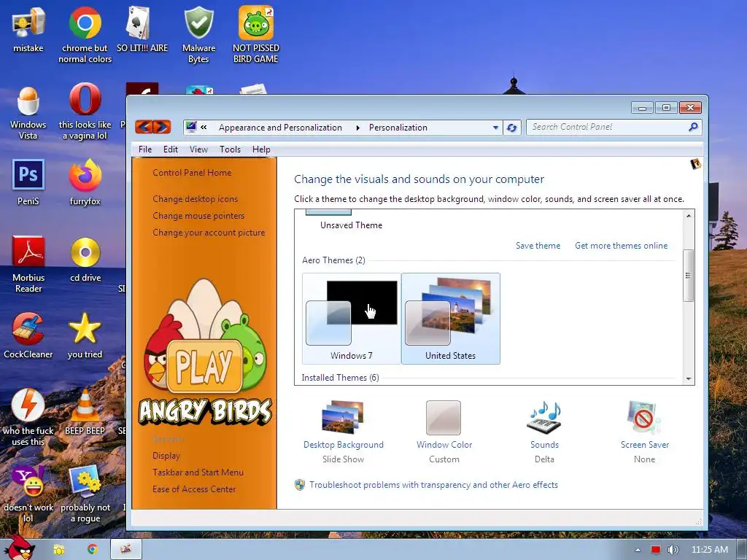Open the View menu

[198, 149]
